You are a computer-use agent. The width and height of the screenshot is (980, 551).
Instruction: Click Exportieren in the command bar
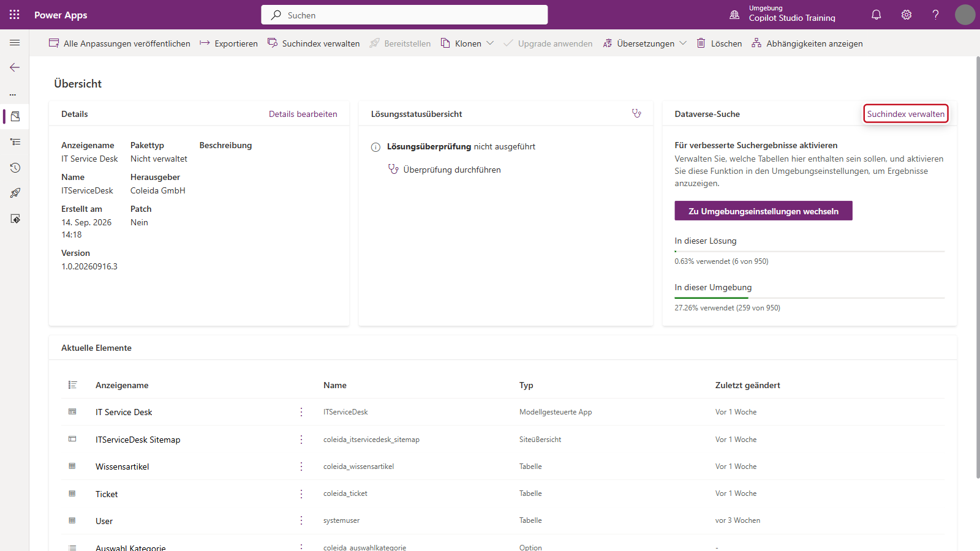228,43
